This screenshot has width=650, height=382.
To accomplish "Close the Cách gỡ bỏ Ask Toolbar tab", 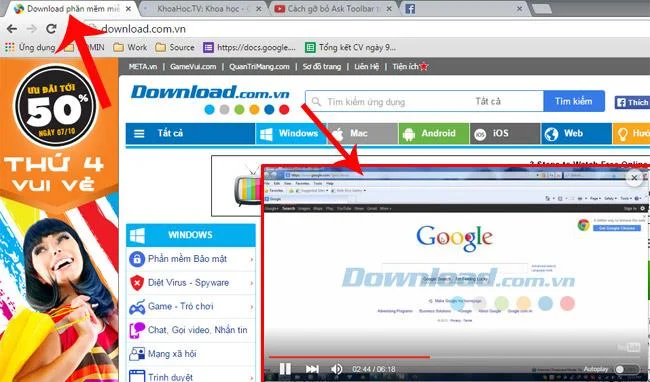I will pos(389,9).
